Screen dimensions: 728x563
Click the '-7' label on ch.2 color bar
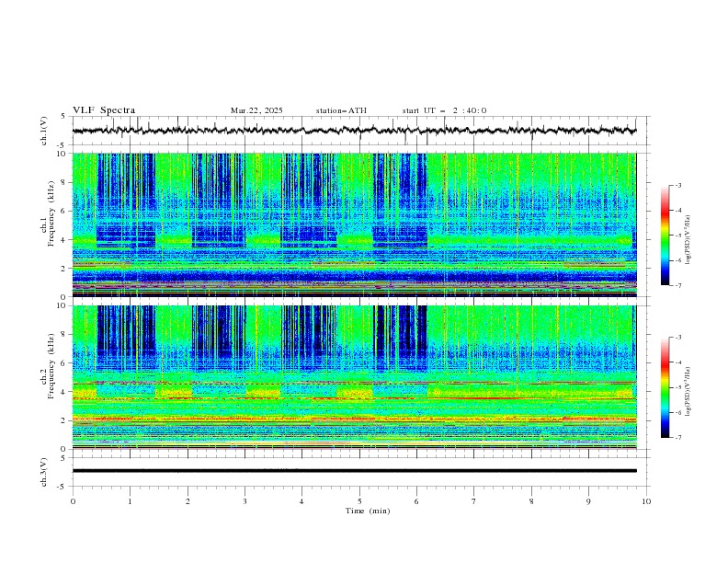click(x=677, y=437)
